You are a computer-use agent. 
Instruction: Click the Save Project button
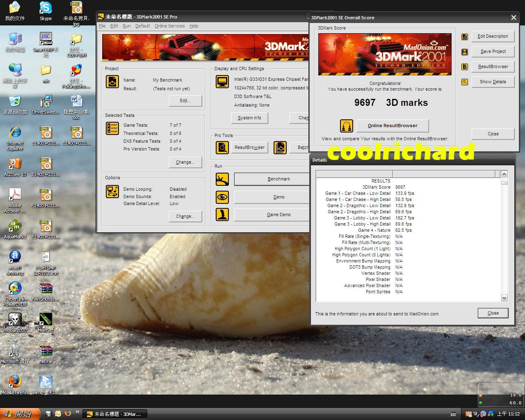click(x=493, y=52)
